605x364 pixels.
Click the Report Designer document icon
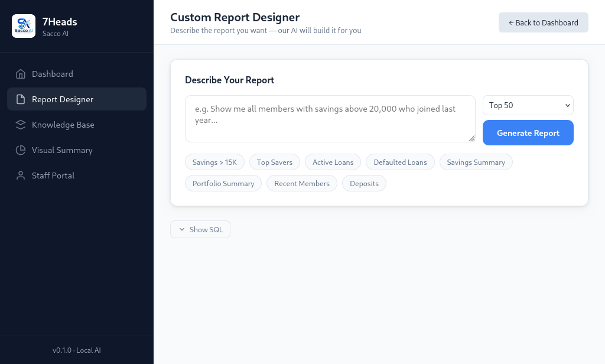pyautogui.click(x=21, y=99)
